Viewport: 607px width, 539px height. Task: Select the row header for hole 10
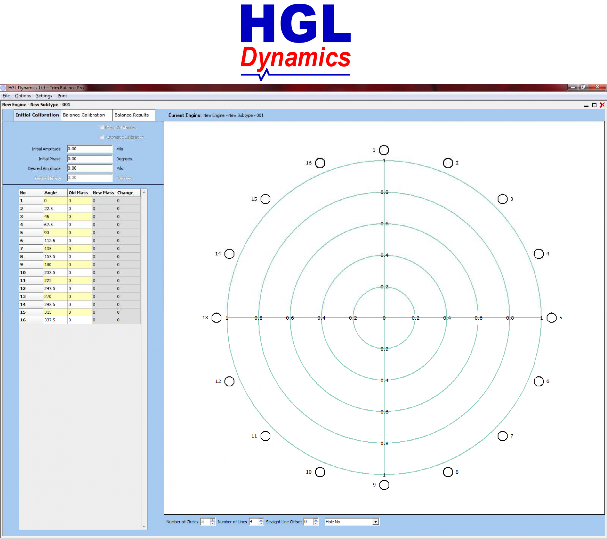31,273
